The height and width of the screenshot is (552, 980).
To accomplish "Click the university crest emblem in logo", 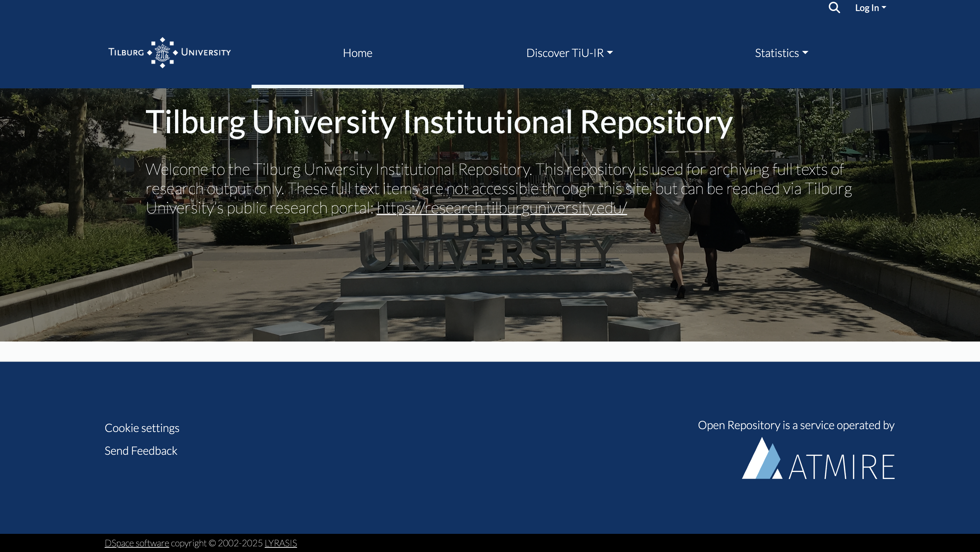I will (163, 53).
